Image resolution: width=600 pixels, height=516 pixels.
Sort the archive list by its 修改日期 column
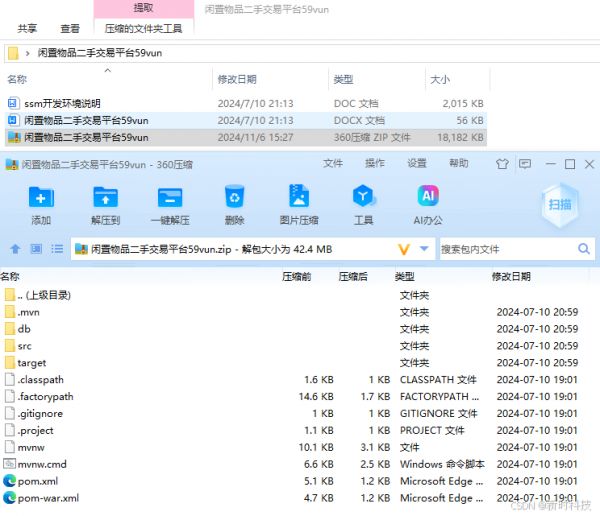point(511,276)
